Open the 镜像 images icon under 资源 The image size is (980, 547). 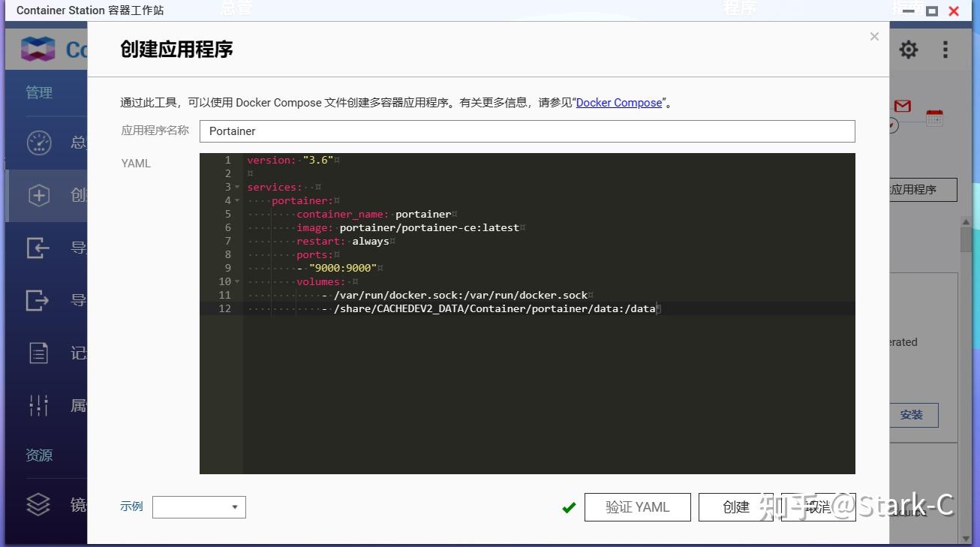(38, 504)
